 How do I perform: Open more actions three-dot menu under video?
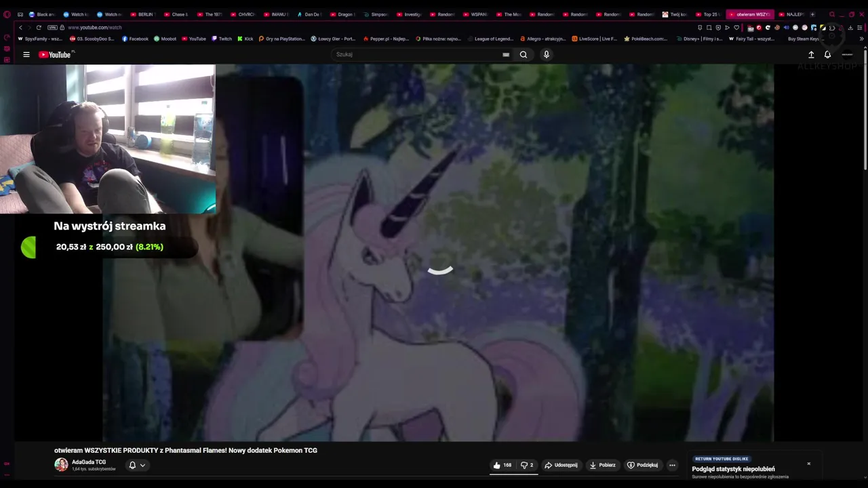[x=672, y=465]
